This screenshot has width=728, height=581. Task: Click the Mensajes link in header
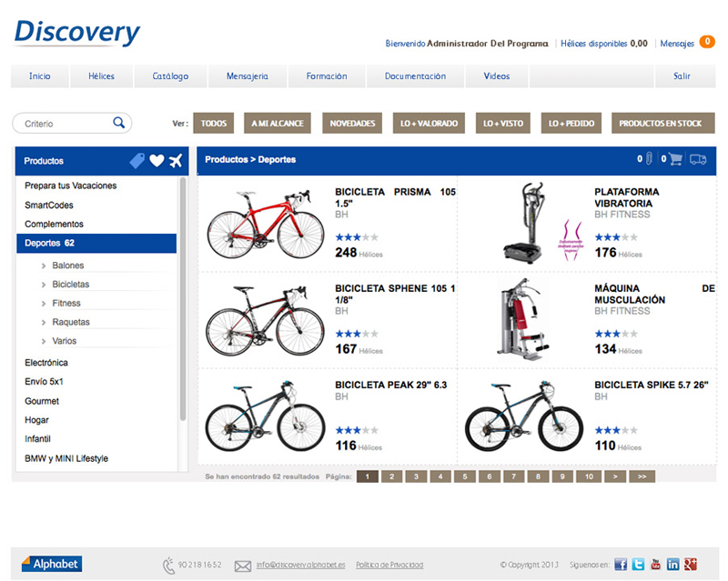coord(677,43)
